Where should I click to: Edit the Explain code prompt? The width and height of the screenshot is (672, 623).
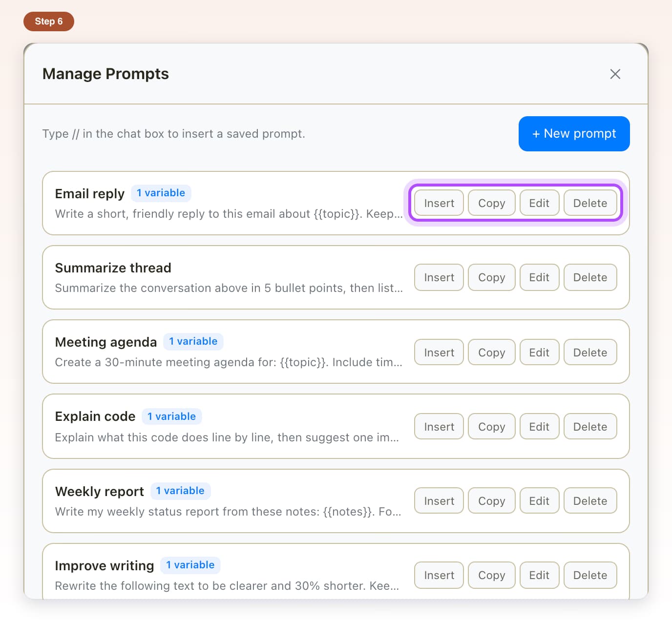coord(539,427)
